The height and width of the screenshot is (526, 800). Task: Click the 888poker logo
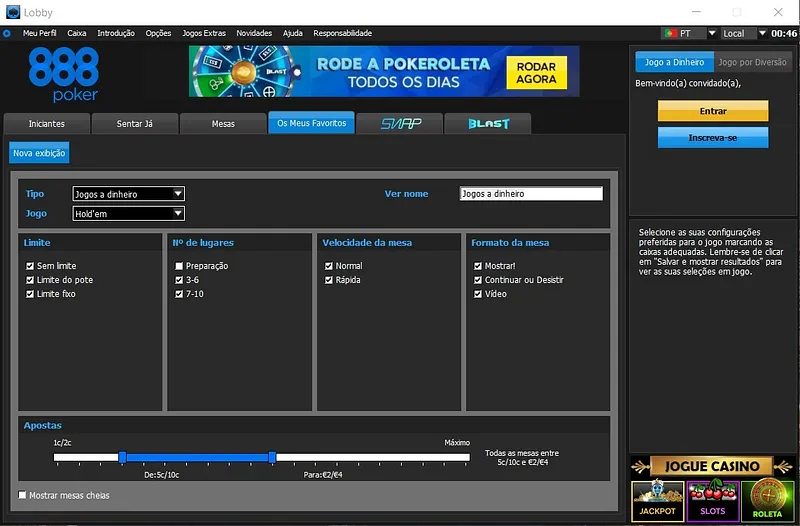[64, 75]
